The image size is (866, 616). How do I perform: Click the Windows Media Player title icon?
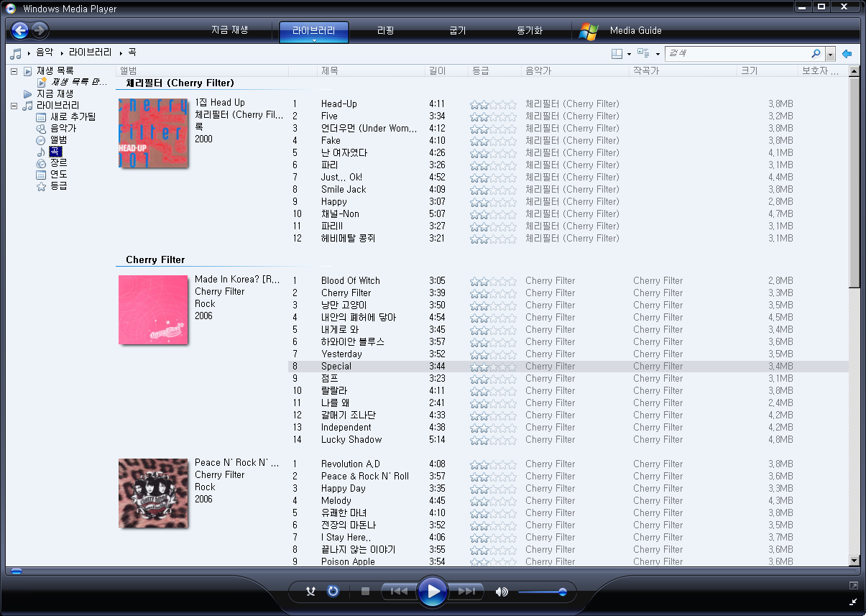[11, 9]
